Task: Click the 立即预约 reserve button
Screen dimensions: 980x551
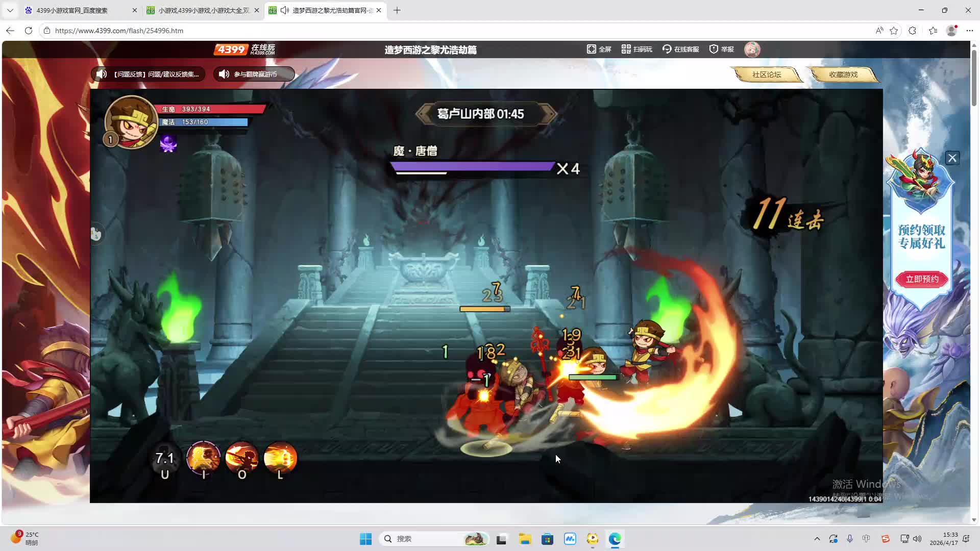Action: tap(922, 279)
